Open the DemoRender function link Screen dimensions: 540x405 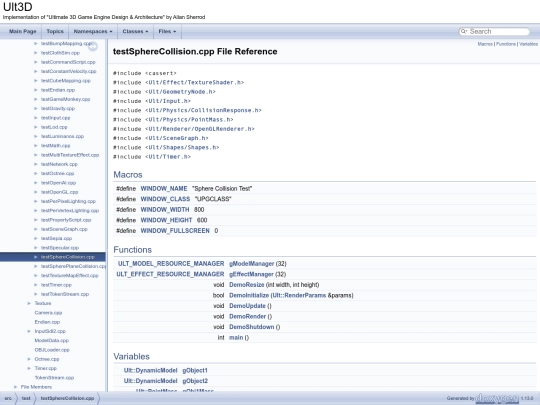(248, 316)
